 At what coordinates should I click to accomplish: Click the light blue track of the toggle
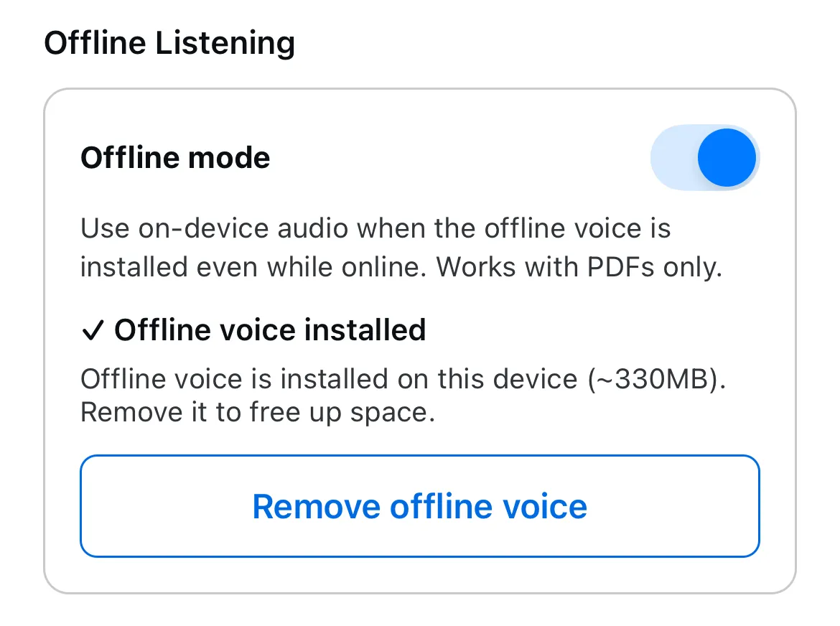tap(672, 158)
